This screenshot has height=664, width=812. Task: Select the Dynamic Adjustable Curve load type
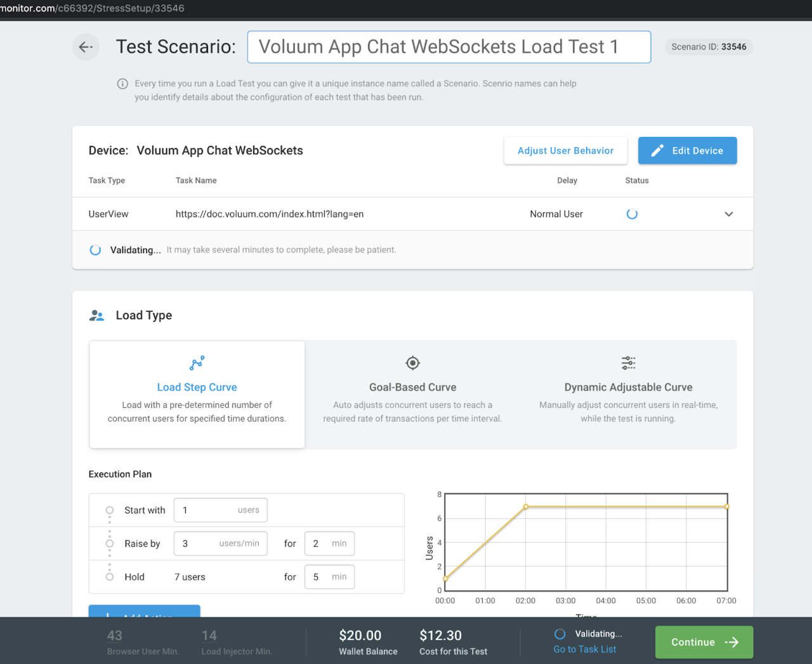point(628,393)
